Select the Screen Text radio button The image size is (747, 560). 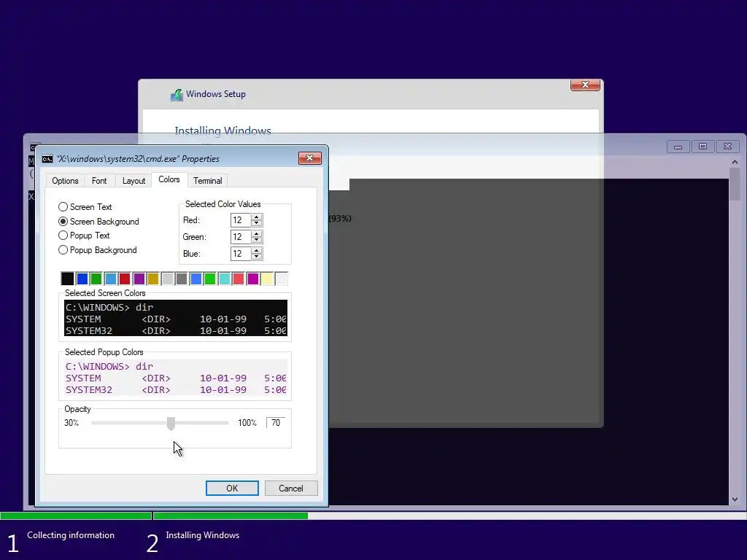click(x=63, y=207)
